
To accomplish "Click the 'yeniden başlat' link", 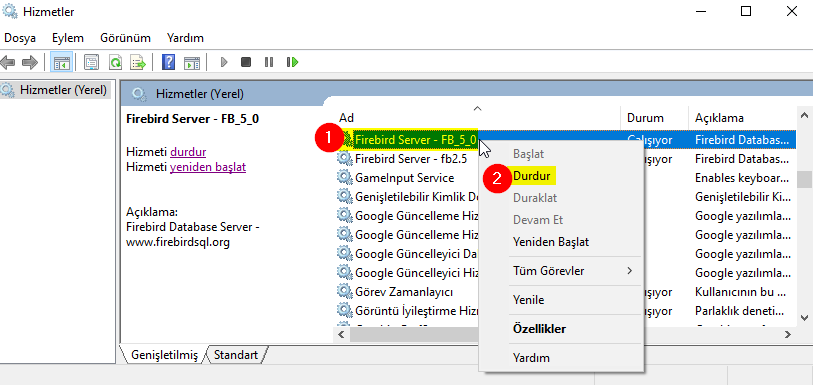I will click(208, 167).
